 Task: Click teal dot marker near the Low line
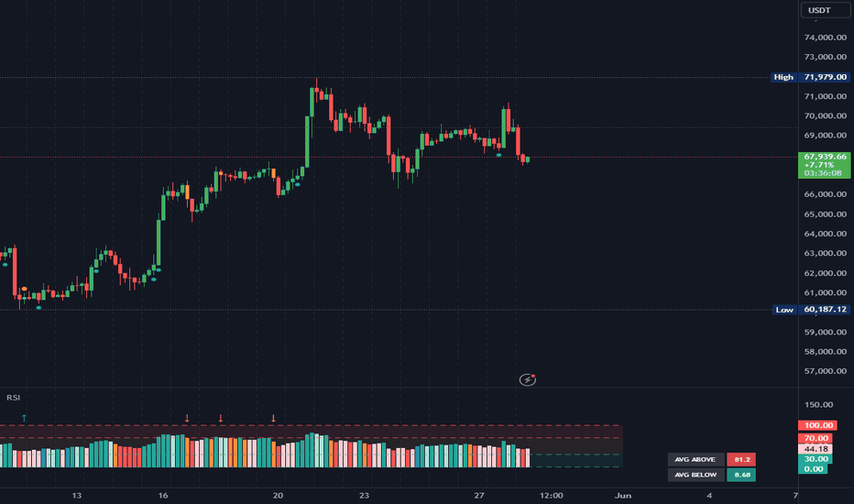coord(38,308)
